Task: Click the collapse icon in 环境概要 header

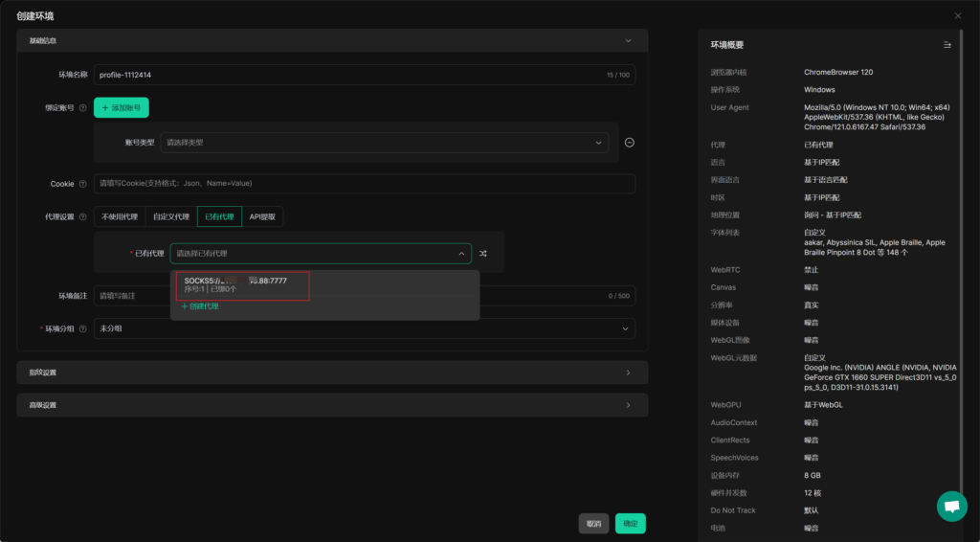Action: [x=947, y=45]
